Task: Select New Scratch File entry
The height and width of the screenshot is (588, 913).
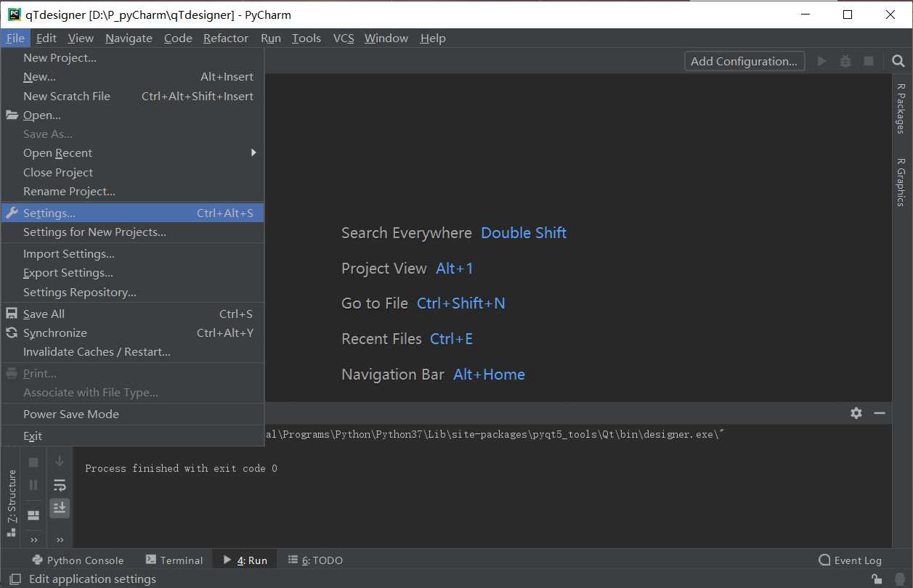Action: [132, 96]
